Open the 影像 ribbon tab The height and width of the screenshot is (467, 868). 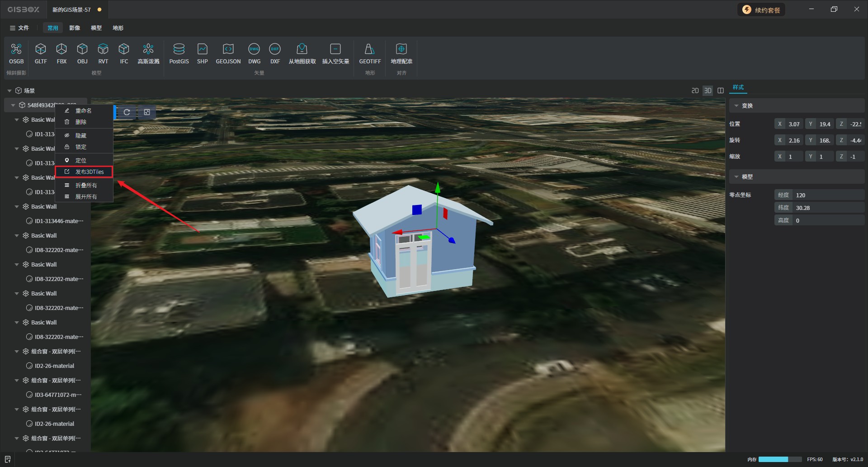(x=75, y=28)
